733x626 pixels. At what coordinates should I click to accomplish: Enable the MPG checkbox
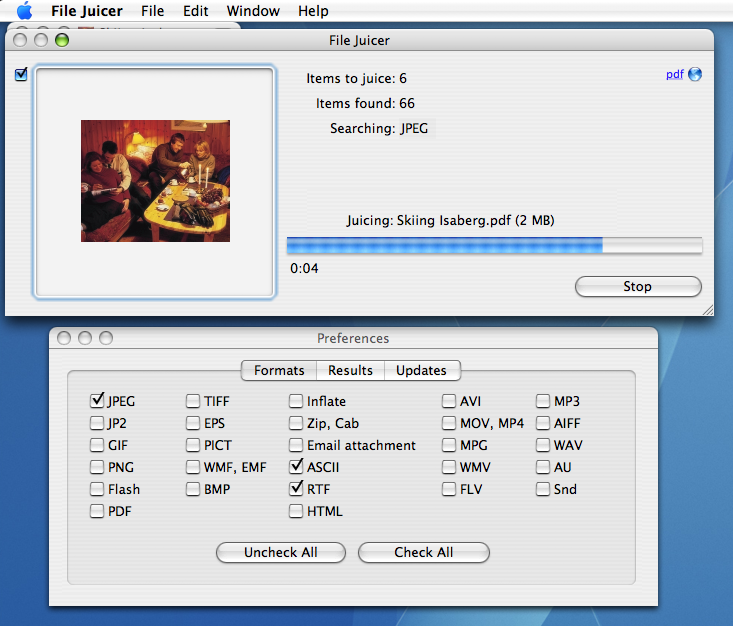(x=449, y=445)
